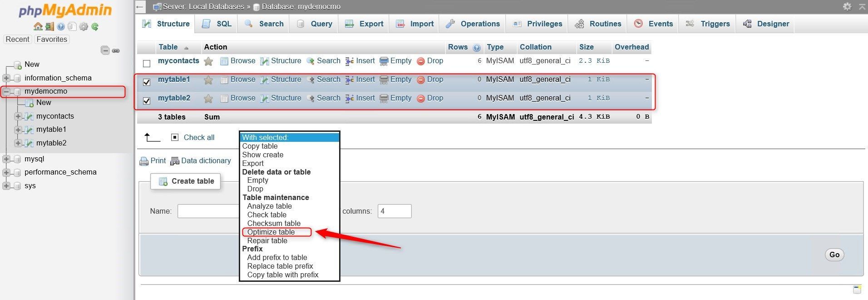Tick the mycontacts row checkbox
The image size is (868, 300).
[147, 63]
